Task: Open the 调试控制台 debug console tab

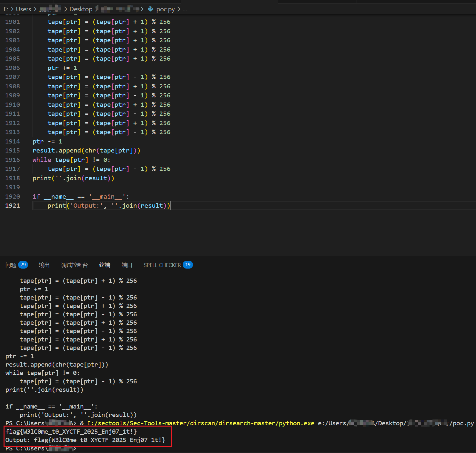Action: [x=75, y=265]
